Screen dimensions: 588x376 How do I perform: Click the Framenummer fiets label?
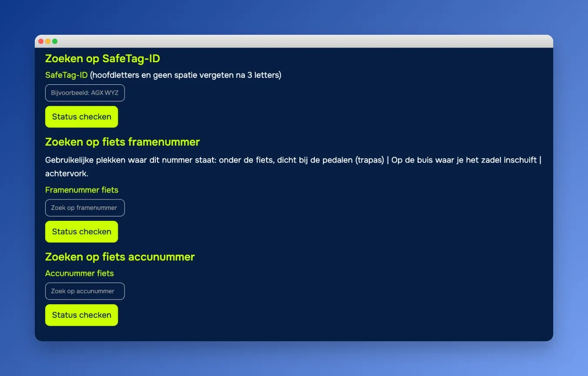[x=82, y=190]
